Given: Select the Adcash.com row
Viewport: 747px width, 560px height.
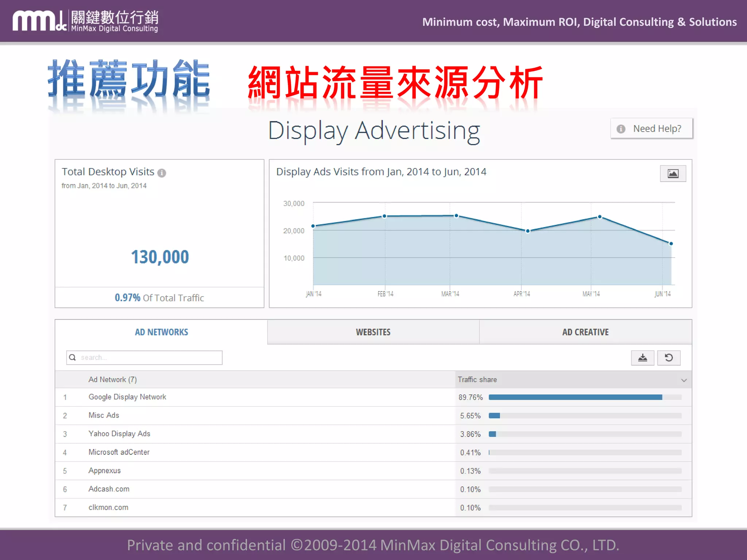Looking at the screenshot, I should coord(373,489).
